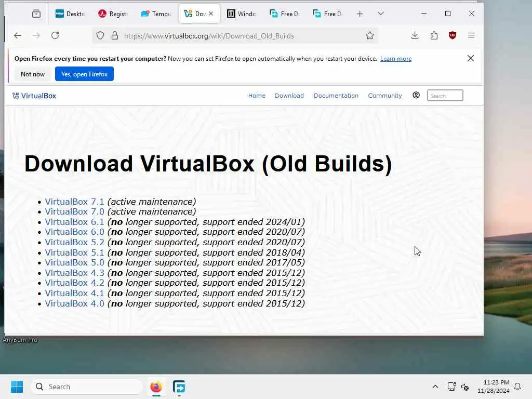Expand the list all tabs chevron

tap(381, 14)
